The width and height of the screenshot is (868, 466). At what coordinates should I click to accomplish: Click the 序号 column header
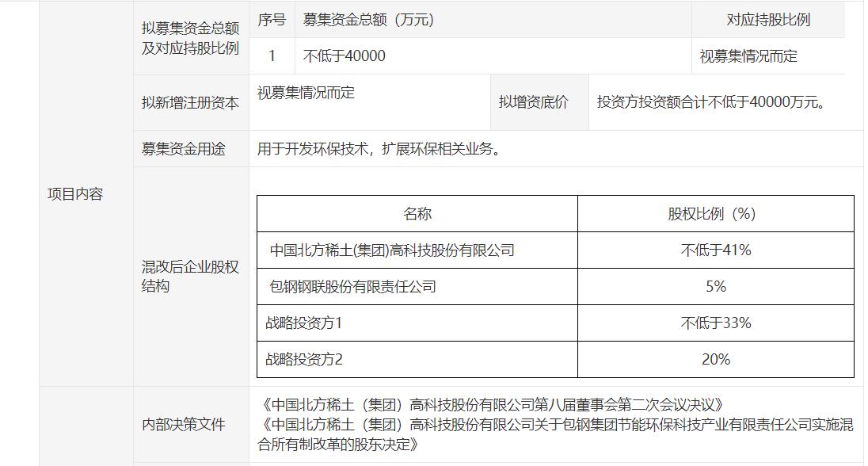(x=272, y=20)
